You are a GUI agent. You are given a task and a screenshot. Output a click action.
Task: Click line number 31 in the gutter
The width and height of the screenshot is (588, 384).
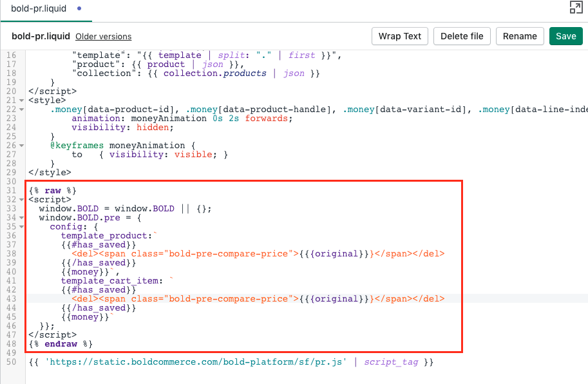(12, 191)
